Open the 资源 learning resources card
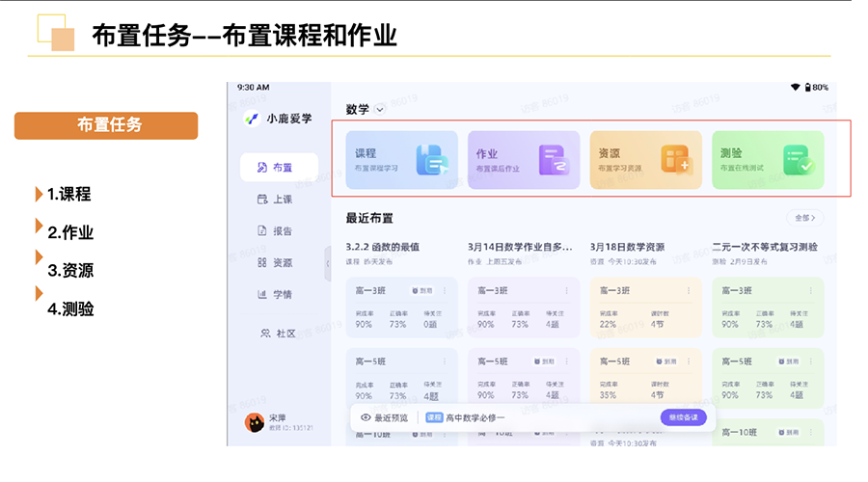The image size is (868, 482). (x=645, y=160)
